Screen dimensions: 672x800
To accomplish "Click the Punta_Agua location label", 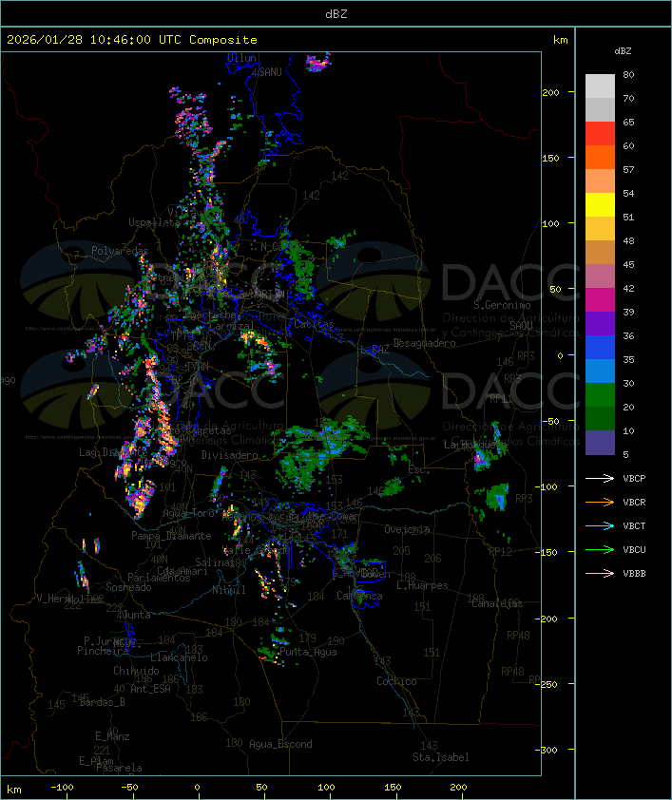I will coord(310,652).
